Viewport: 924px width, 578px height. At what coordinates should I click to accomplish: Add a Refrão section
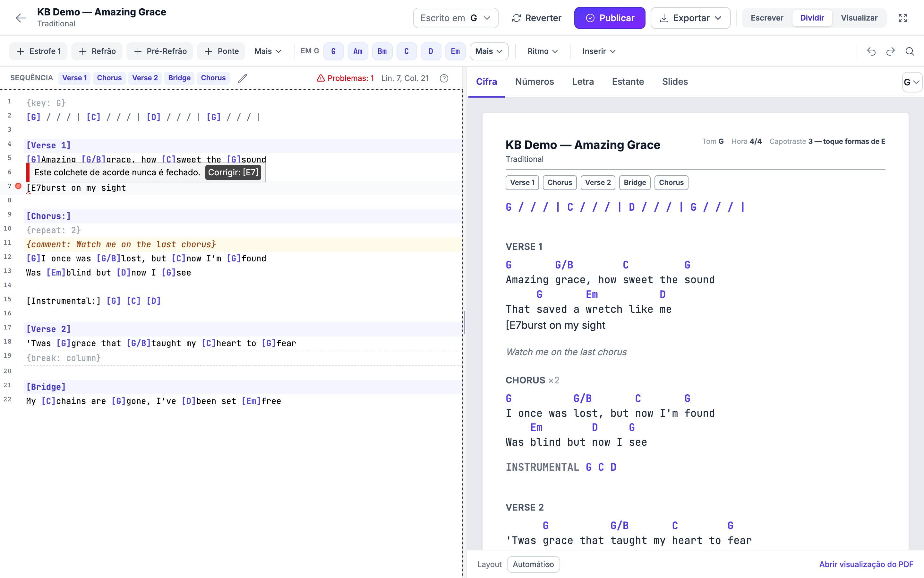[97, 51]
